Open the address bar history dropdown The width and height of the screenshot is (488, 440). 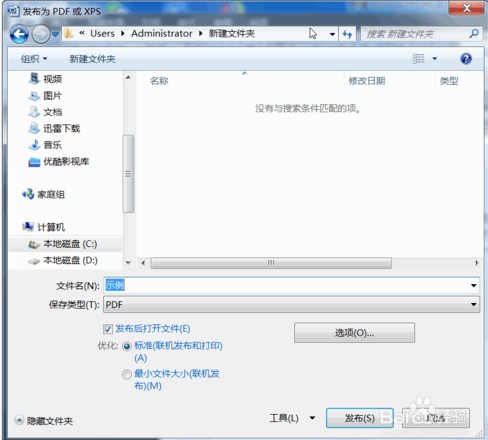click(x=332, y=34)
